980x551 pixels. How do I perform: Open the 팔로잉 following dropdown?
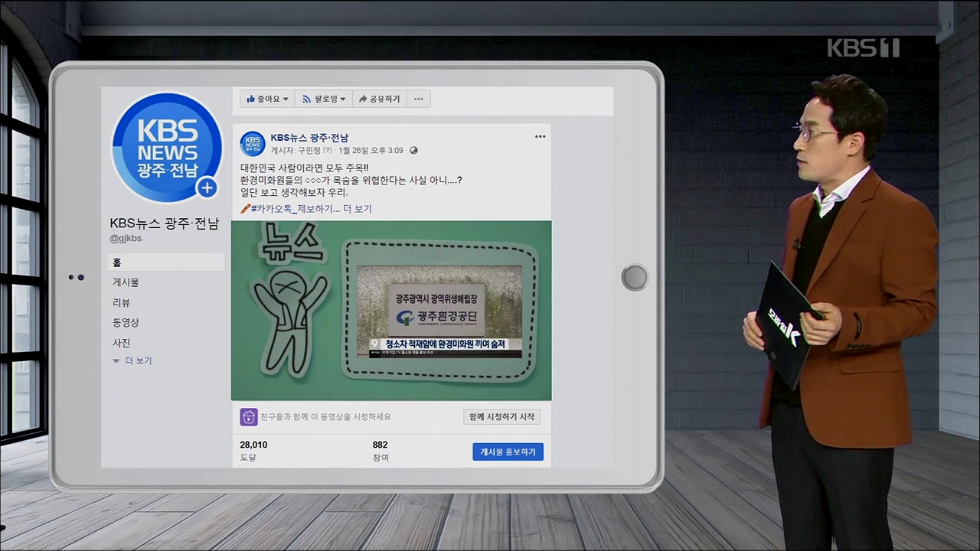(323, 99)
